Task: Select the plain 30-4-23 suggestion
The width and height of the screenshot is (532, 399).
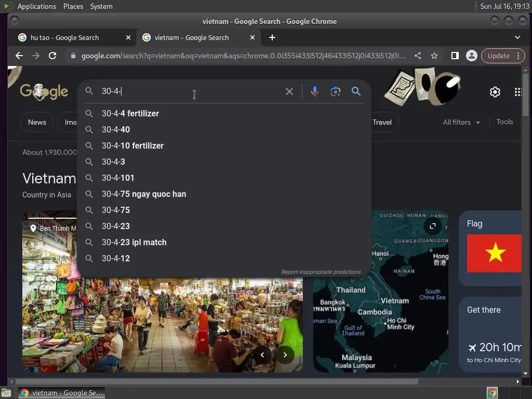Action: click(x=224, y=227)
